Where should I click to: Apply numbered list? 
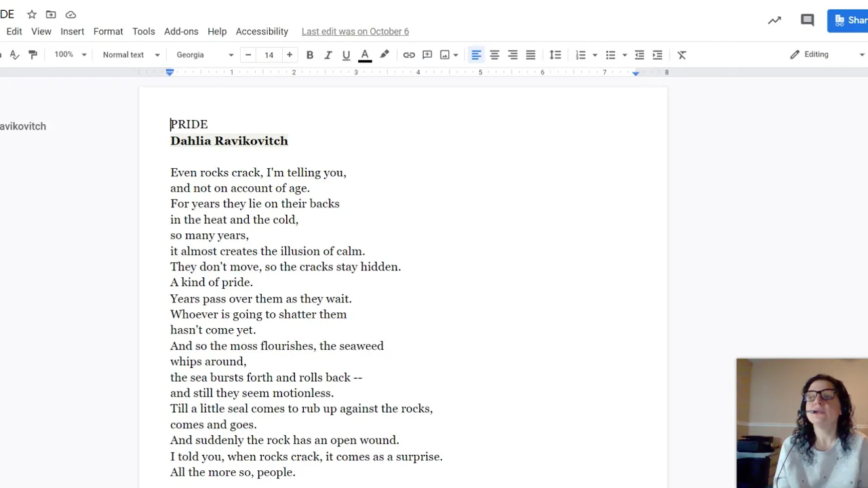click(x=580, y=55)
